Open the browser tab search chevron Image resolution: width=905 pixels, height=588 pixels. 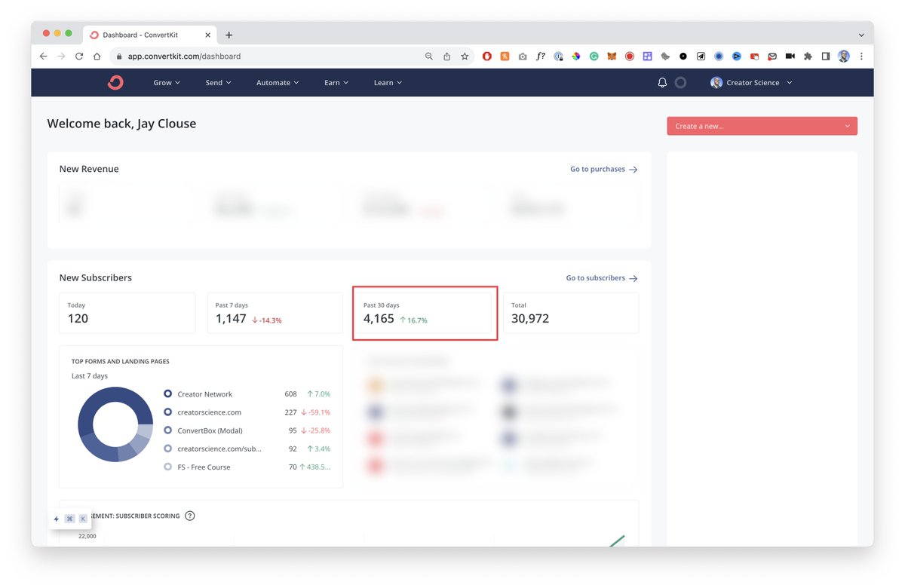pyautogui.click(x=861, y=35)
